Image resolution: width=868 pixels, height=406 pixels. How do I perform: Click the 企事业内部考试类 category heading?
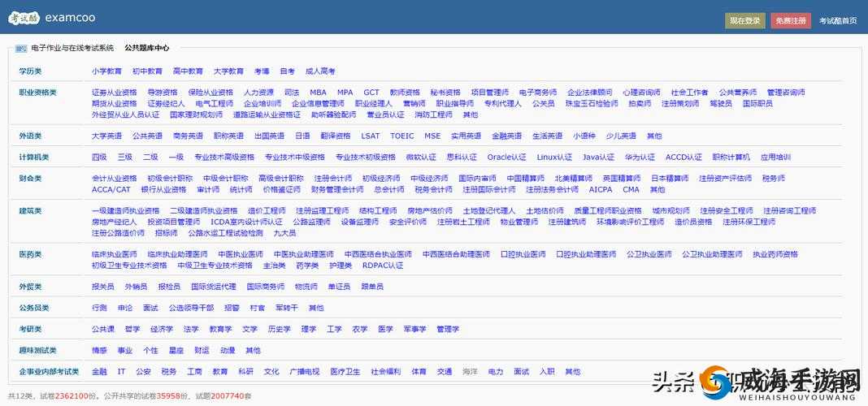click(50, 372)
